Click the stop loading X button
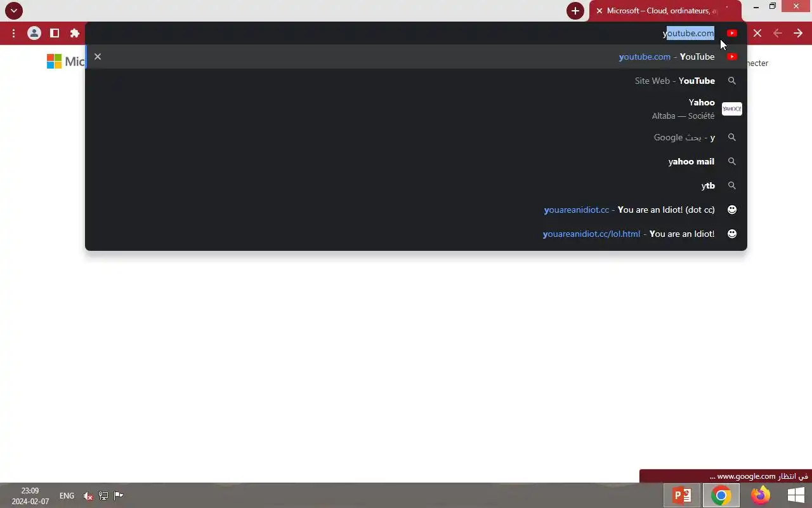The image size is (812, 508). 757,33
